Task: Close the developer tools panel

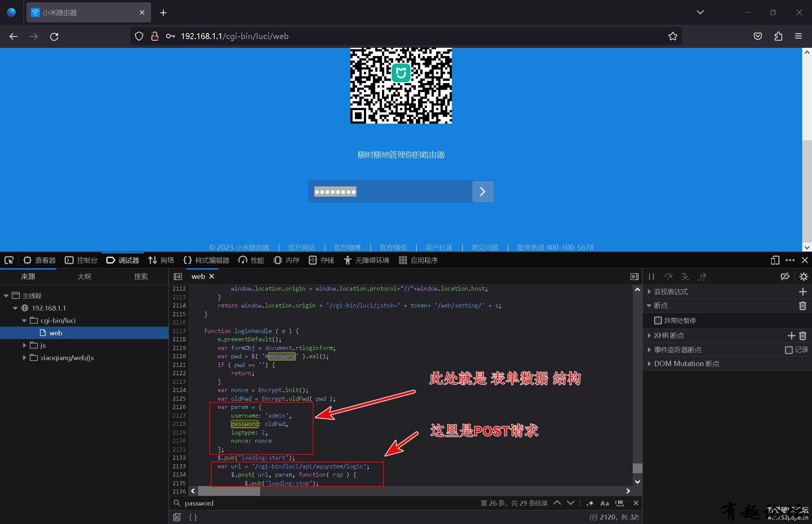Action: pyautogui.click(x=805, y=260)
